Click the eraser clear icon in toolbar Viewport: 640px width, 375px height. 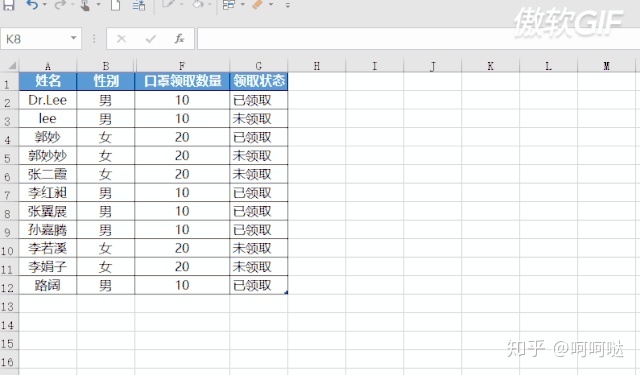click(257, 5)
